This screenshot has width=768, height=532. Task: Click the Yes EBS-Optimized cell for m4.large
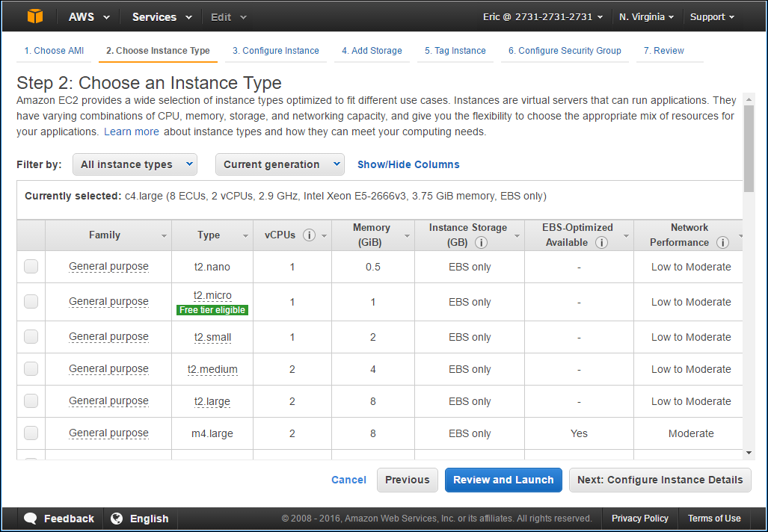pyautogui.click(x=579, y=433)
